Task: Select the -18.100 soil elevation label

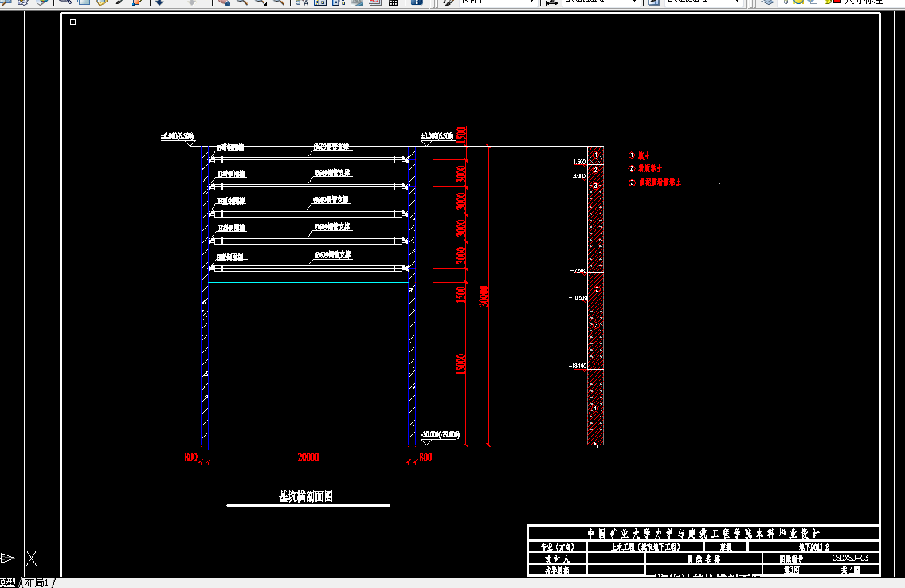Action: (x=577, y=366)
